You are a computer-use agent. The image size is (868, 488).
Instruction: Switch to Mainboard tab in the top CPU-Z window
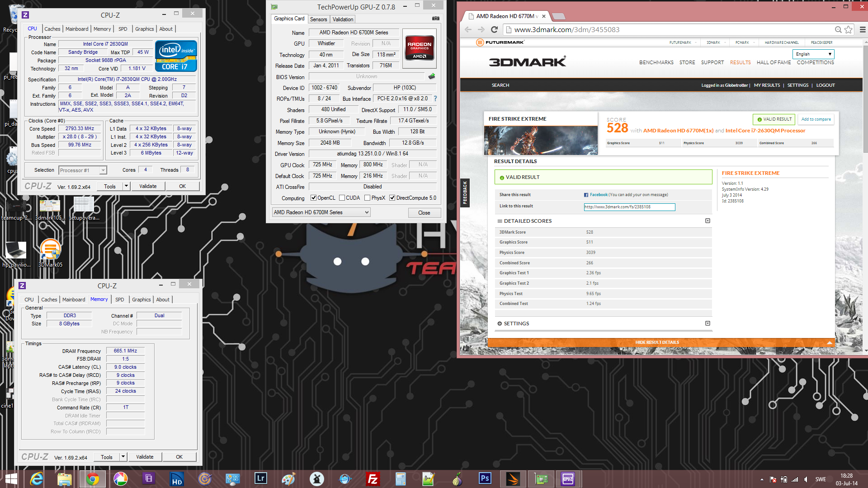point(77,29)
